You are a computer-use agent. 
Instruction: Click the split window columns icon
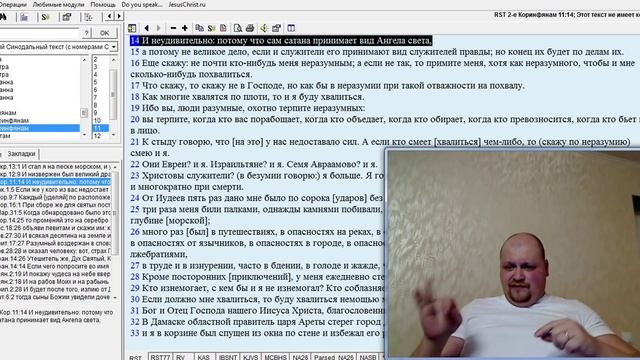pyautogui.click(x=291, y=28)
